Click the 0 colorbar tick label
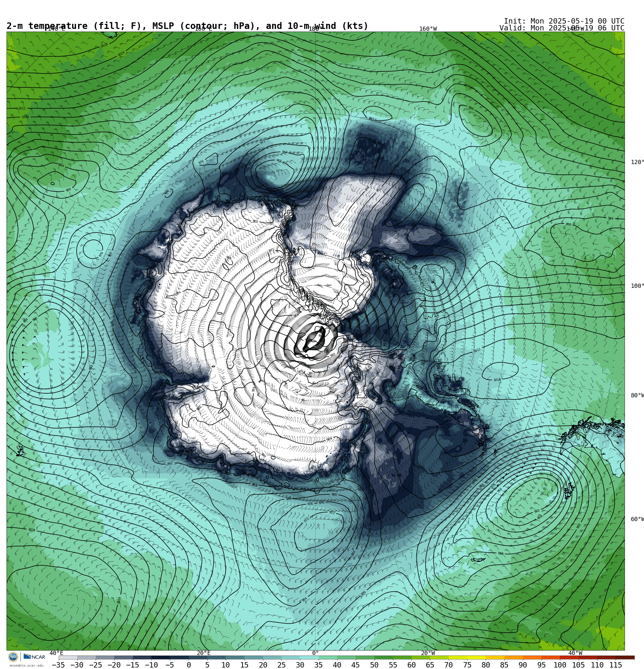 tap(189, 665)
